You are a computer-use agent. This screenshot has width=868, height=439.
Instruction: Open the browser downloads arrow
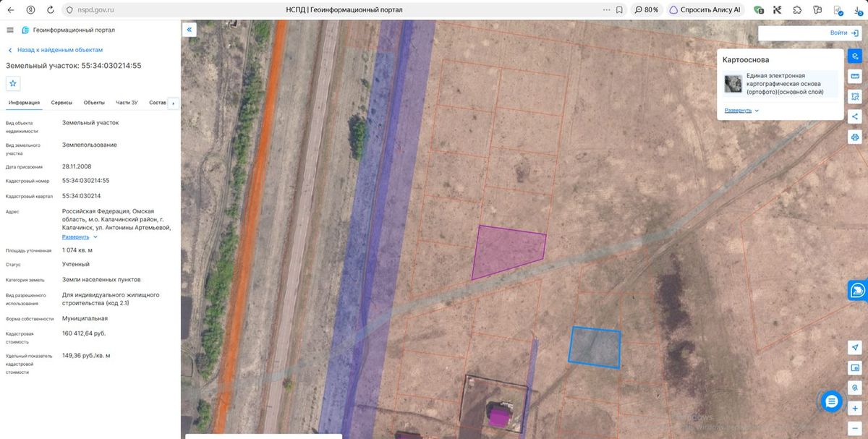(x=857, y=10)
